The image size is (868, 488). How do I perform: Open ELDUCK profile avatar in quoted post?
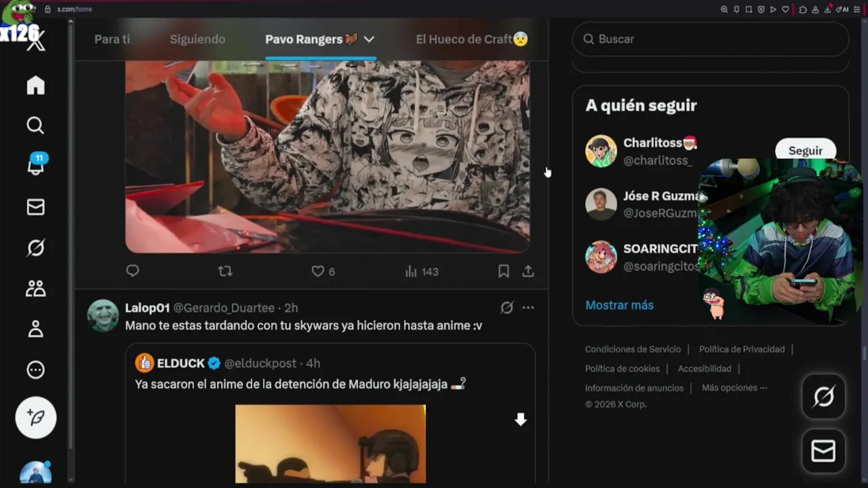click(144, 363)
